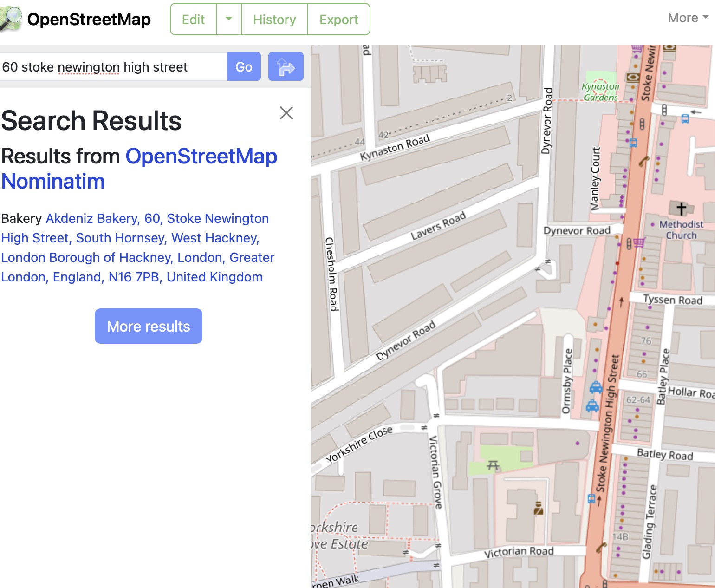Screen dimensions: 715x588
Task: Click the bus stop icon beside Manley Court
Action: (x=633, y=143)
